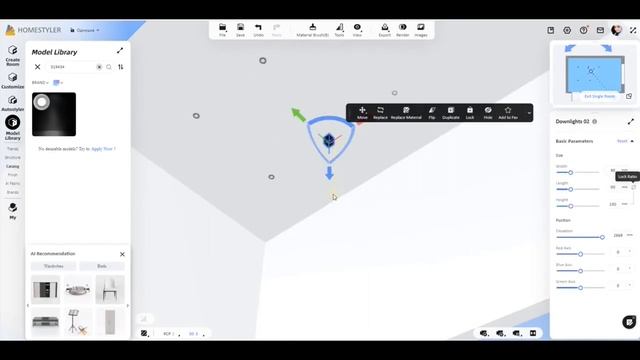Adjust the Red Axis rotation slider
The height and width of the screenshot is (360, 640).
(580, 254)
